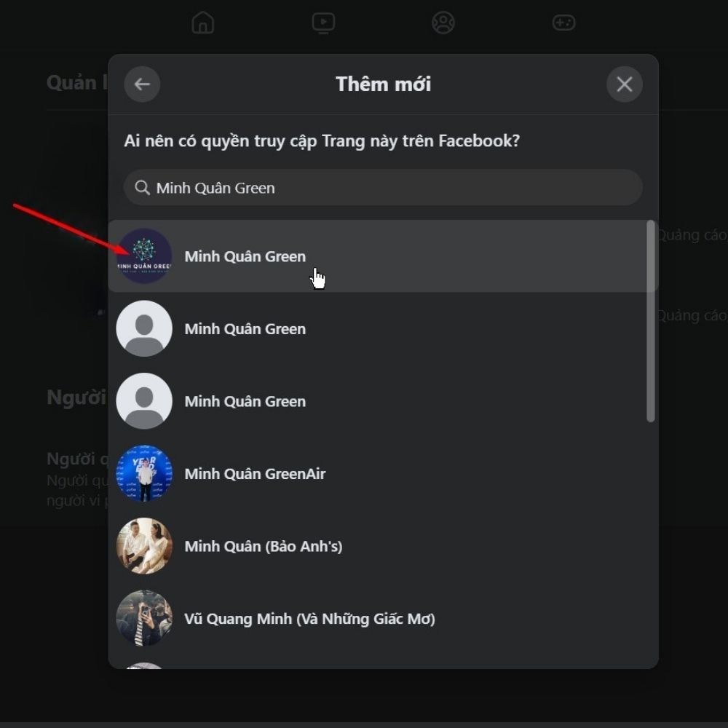Go back using the dialog's arrow button
The image size is (728, 728).
pyautogui.click(x=142, y=84)
